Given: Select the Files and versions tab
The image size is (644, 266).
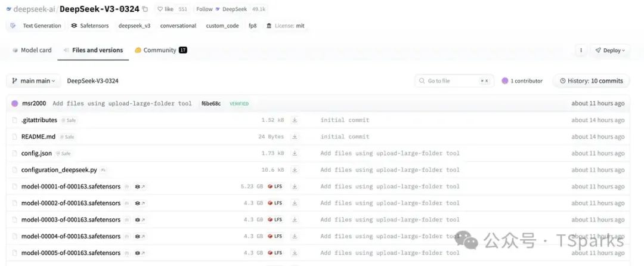Looking at the screenshot, I should point(93,50).
